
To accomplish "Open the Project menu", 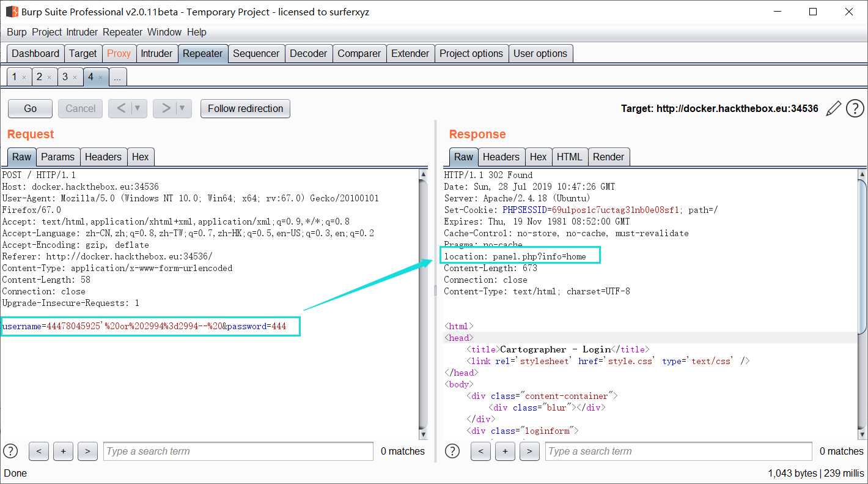I will tap(47, 32).
